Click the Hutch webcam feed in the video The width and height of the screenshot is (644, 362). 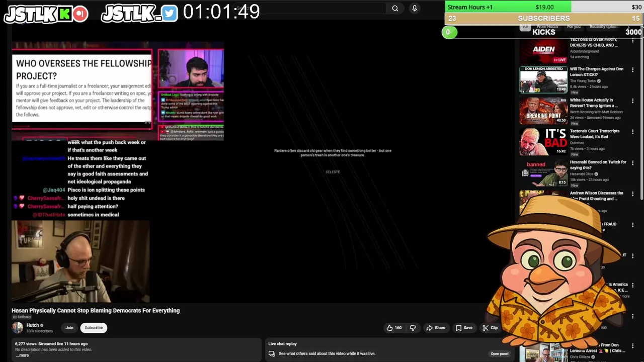[x=80, y=261]
